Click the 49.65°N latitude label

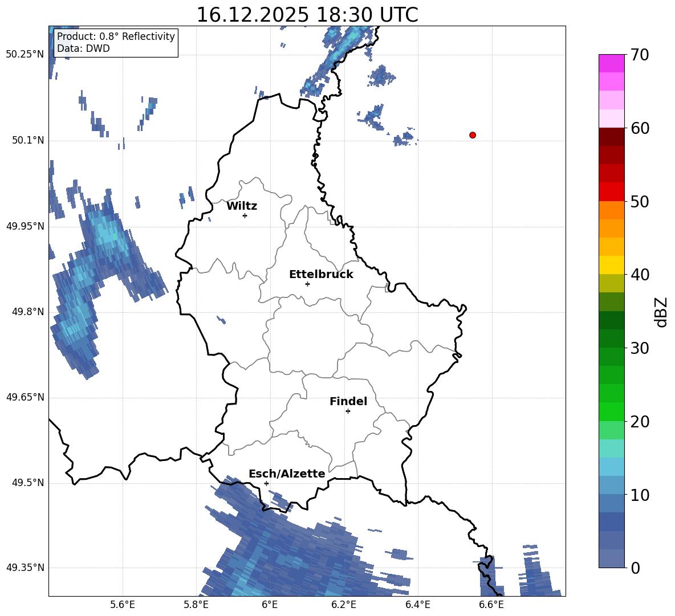(x=25, y=397)
